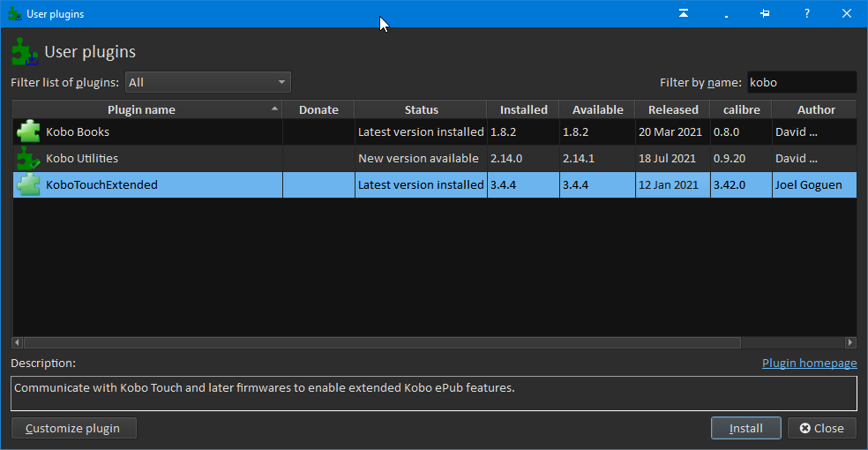Click the sort arrow in Plugin name header
868x450 pixels.
click(274, 109)
